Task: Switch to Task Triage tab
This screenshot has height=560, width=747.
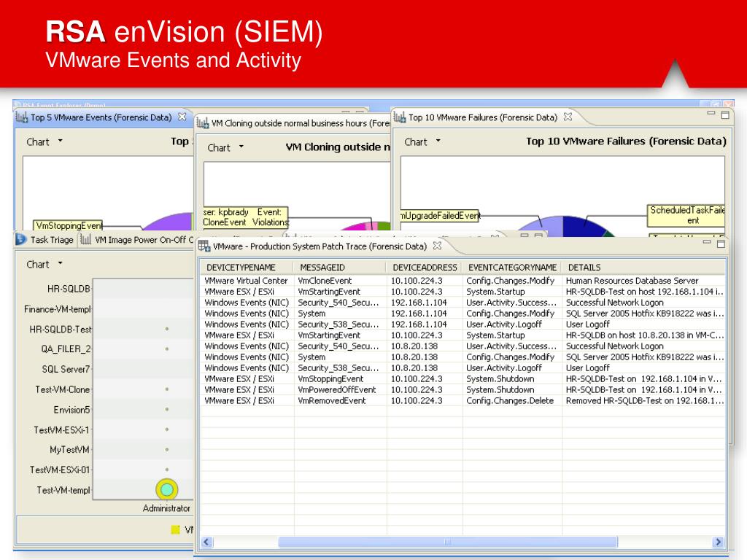Action: (x=52, y=240)
